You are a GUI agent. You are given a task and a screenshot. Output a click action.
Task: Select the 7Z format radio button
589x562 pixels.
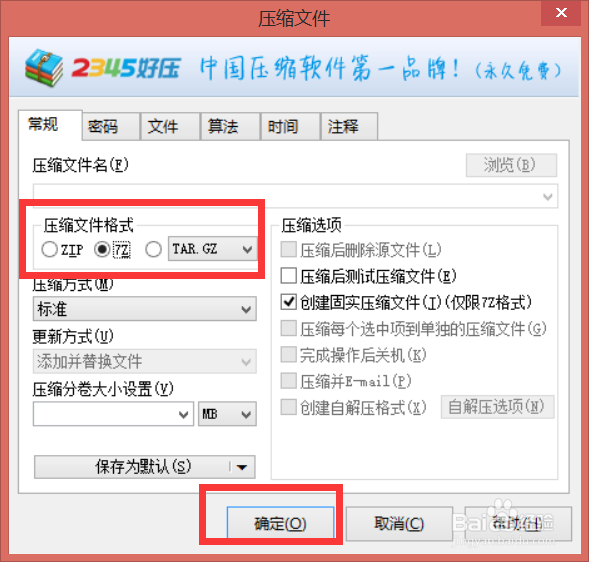(x=102, y=249)
